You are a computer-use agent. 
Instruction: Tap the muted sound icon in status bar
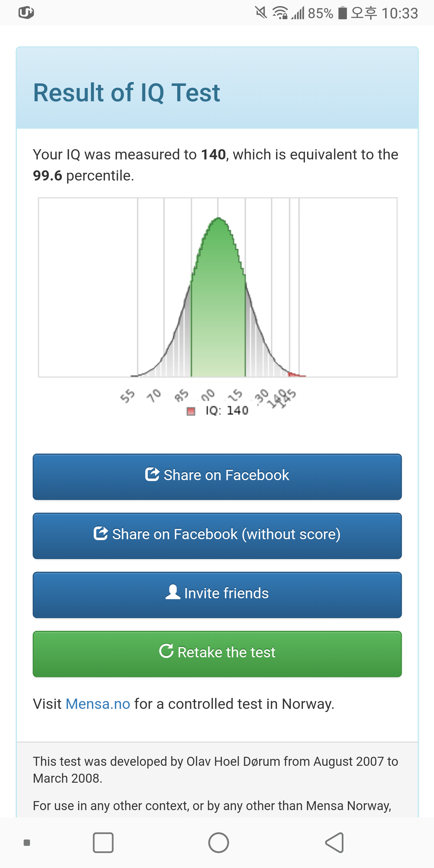click(260, 13)
